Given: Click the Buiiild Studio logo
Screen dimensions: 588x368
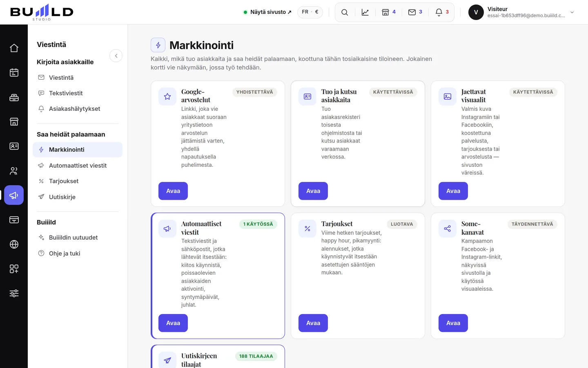Looking at the screenshot, I should (x=42, y=12).
